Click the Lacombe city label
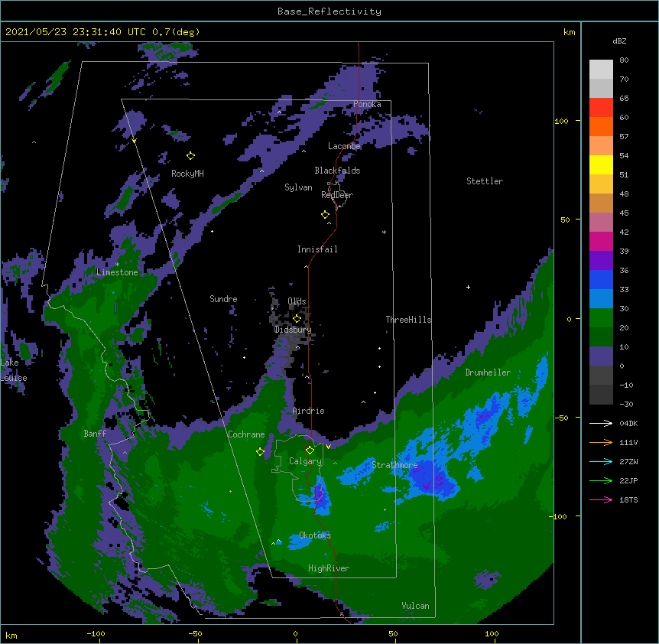The height and width of the screenshot is (644, 659). 344,146
